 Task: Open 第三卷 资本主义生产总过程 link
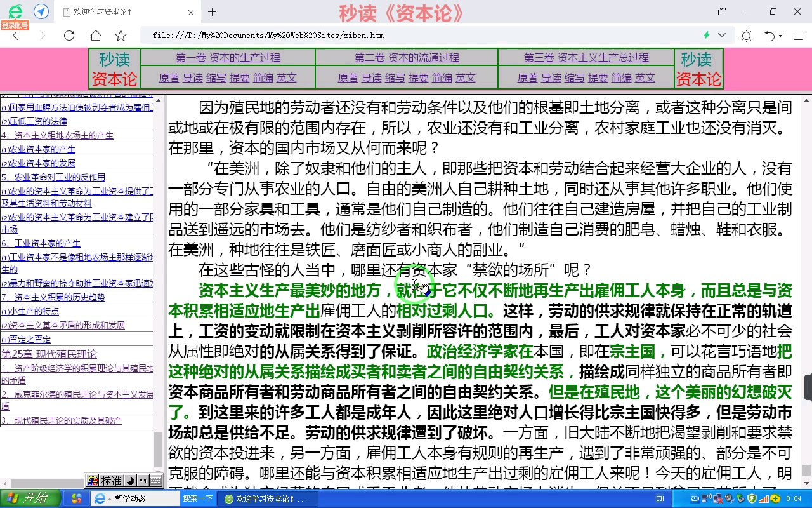[586, 57]
